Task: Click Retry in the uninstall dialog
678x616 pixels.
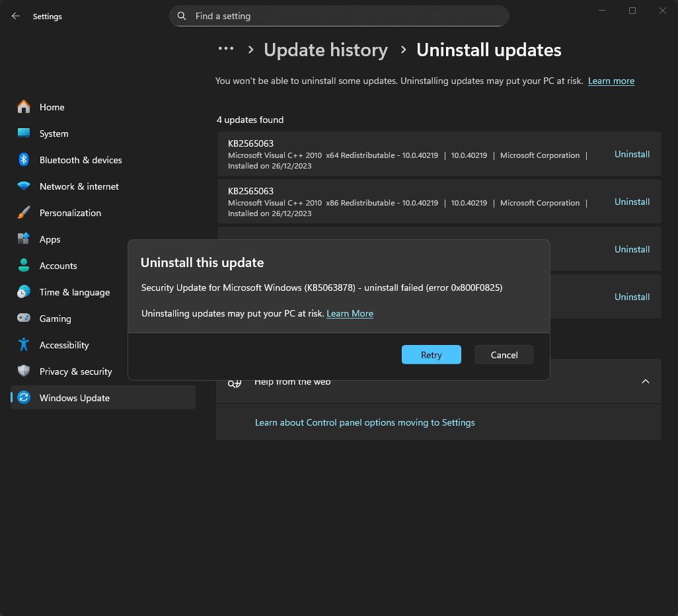Action: (431, 355)
